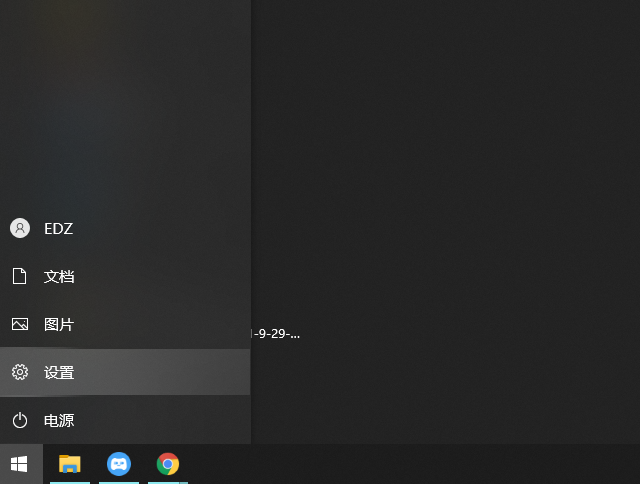Open File Explorer from the taskbar
This screenshot has height=484, width=640.
[x=69, y=464]
